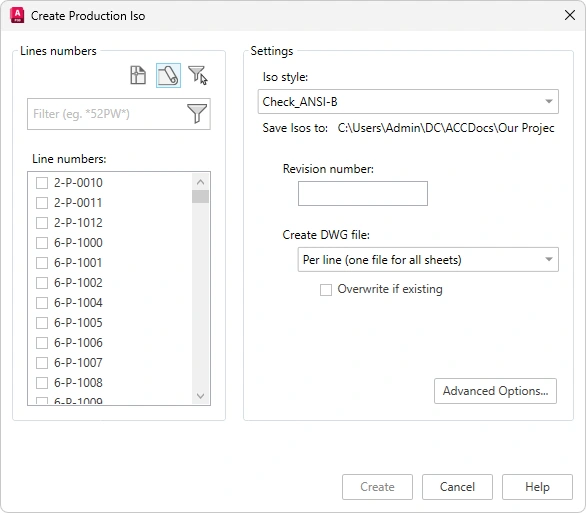Click the line numbers scrollbar thumb

[x=200, y=197]
